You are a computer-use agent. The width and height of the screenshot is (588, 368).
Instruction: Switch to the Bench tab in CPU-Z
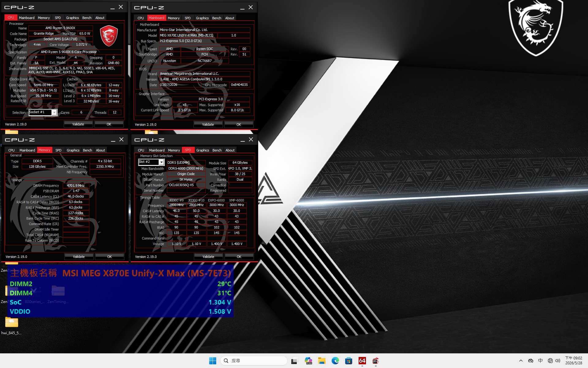(x=87, y=17)
